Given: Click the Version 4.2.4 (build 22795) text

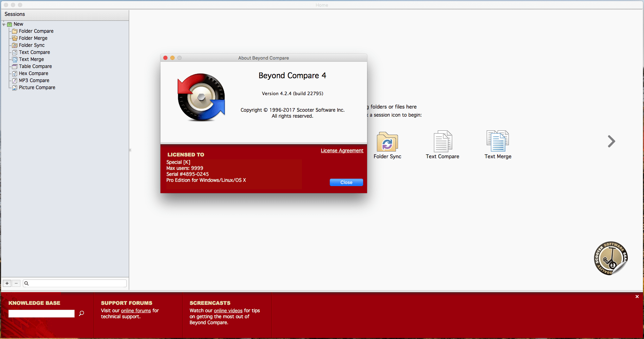Looking at the screenshot, I should [292, 94].
